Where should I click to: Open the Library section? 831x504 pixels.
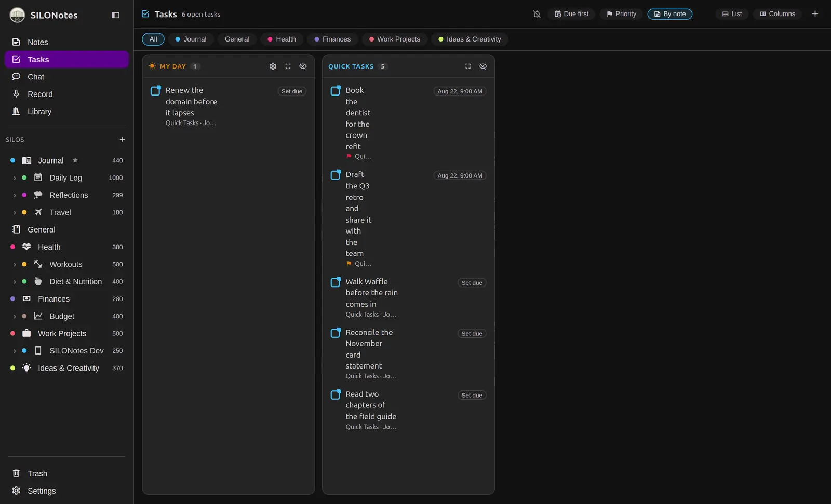point(66,112)
